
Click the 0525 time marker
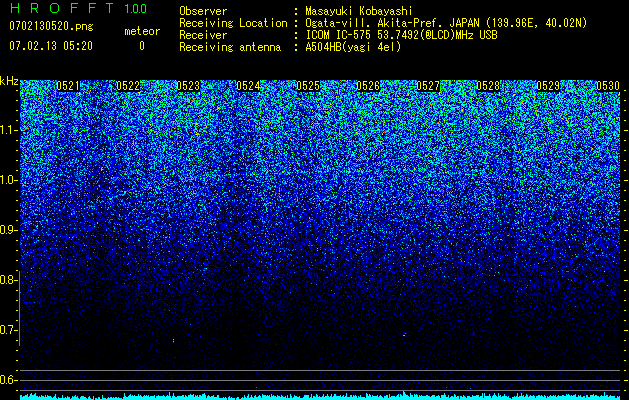pyautogui.click(x=308, y=86)
